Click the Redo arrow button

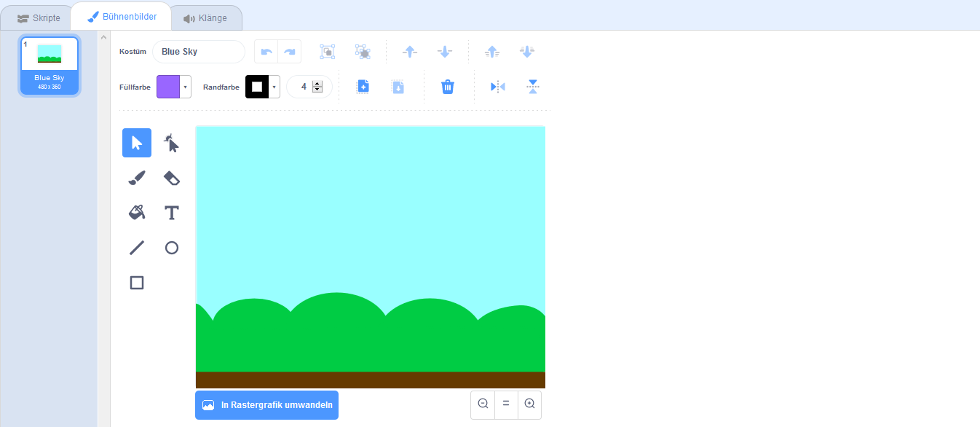(290, 52)
